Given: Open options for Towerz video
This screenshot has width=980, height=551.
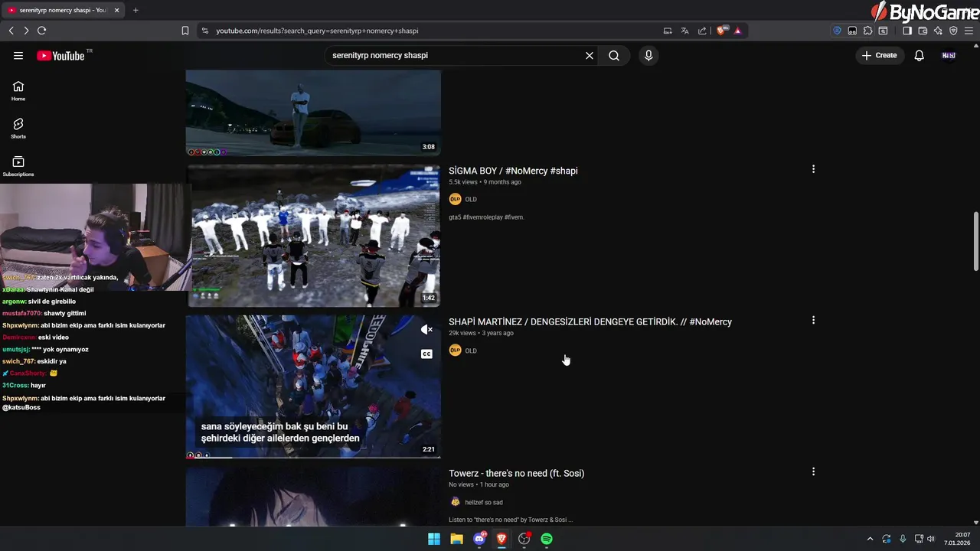Looking at the screenshot, I should (x=813, y=471).
